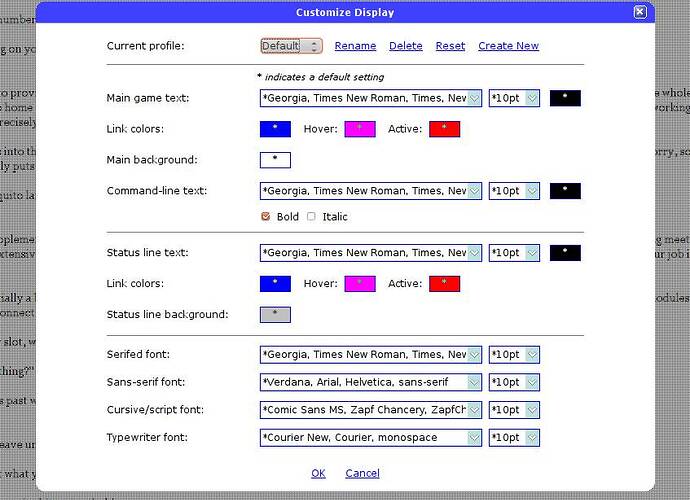Screen dimensions: 690x500
Task: Open the Main game text font dropdown
Action: pyautogui.click(x=371, y=98)
